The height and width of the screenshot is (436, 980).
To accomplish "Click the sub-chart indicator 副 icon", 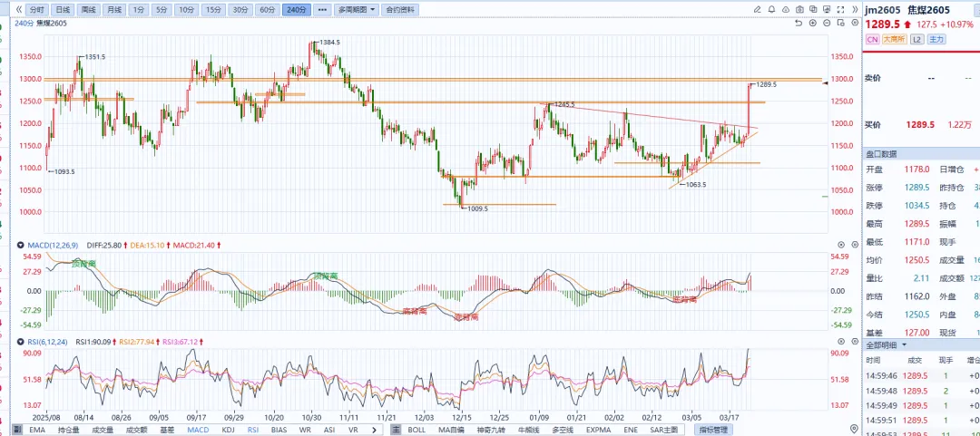I will click(x=17, y=430).
